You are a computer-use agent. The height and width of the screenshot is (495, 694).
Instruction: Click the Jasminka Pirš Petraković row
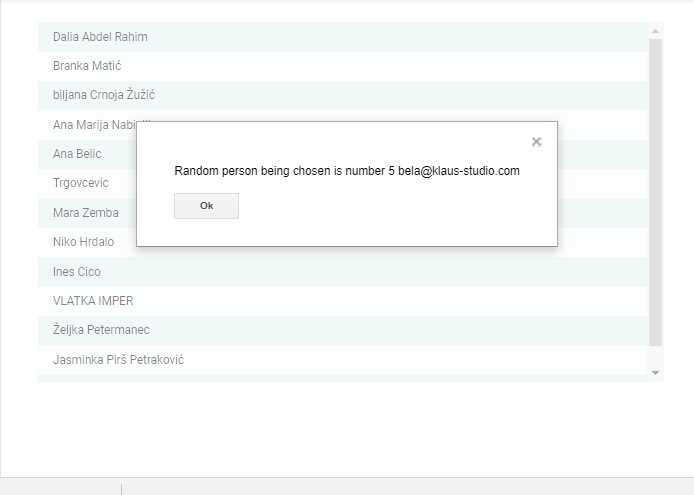click(x=118, y=360)
